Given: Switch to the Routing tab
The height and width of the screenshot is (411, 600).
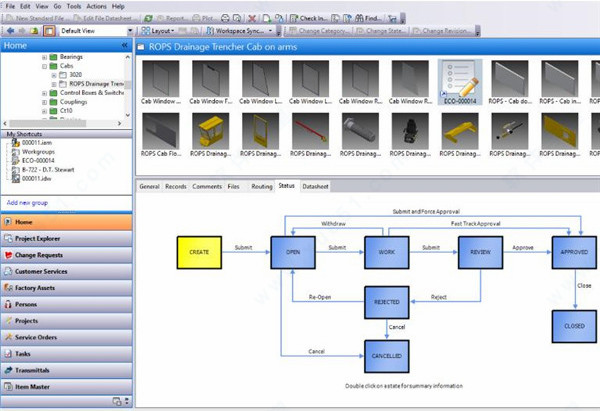Looking at the screenshot, I should pyautogui.click(x=262, y=186).
